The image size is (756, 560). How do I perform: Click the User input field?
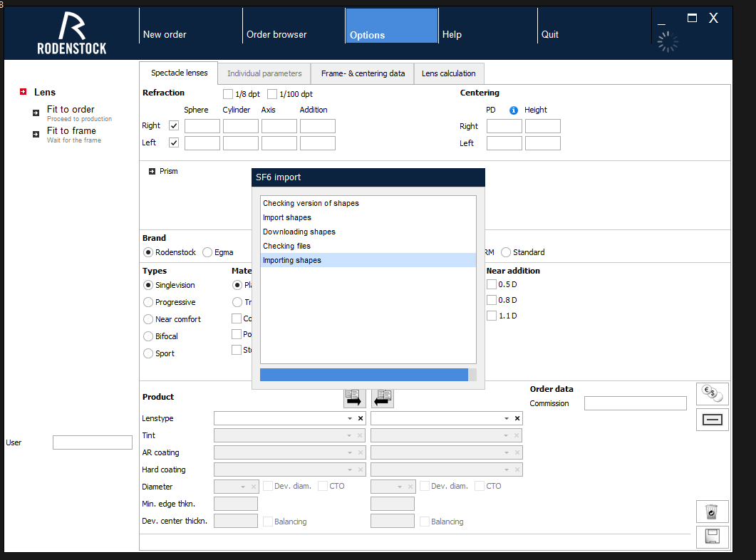pos(93,442)
